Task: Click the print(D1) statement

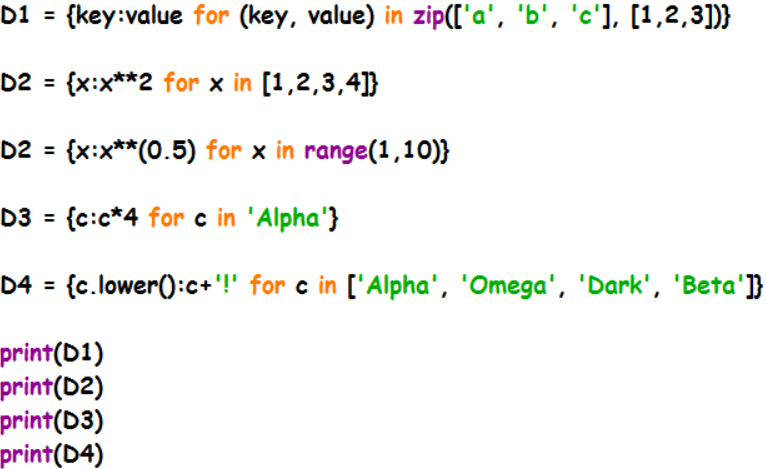Action: [x=51, y=354]
